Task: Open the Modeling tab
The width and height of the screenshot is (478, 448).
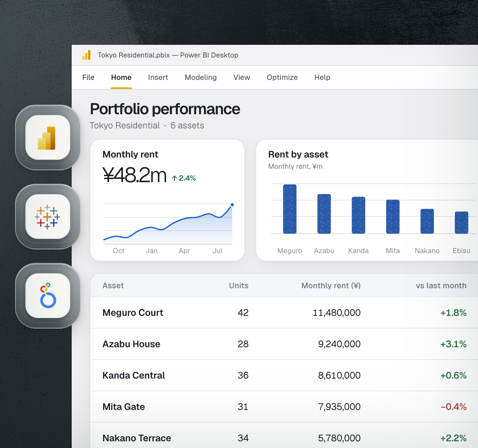Action: [201, 77]
